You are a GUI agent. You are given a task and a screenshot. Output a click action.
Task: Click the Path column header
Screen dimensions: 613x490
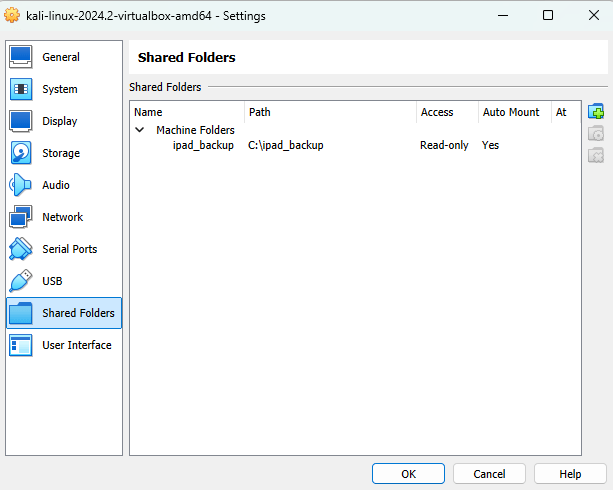pyautogui.click(x=260, y=112)
